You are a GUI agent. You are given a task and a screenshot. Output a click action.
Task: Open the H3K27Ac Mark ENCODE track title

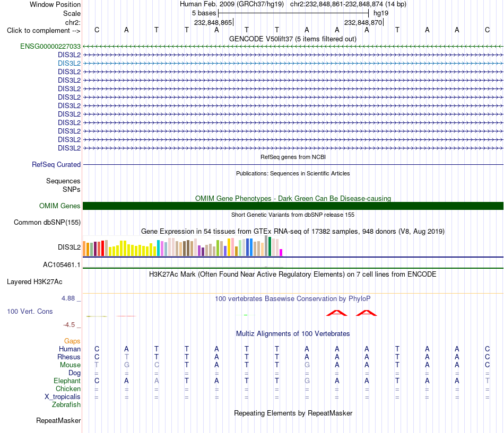tap(293, 275)
